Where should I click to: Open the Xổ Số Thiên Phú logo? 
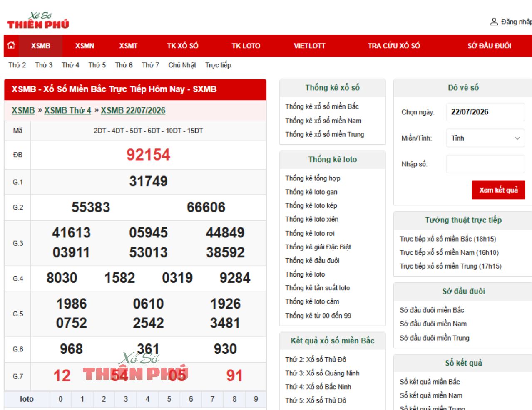38,21
